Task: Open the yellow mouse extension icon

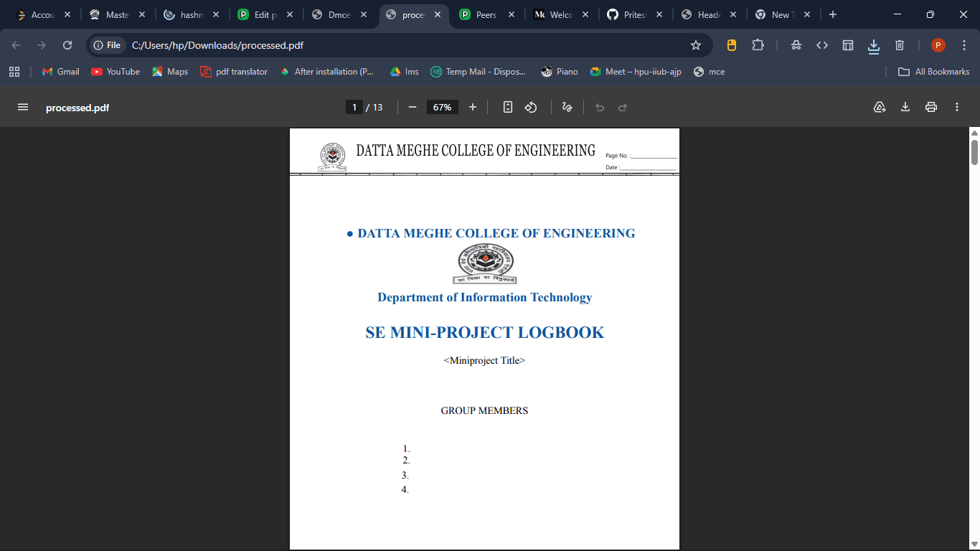Action: point(732,45)
